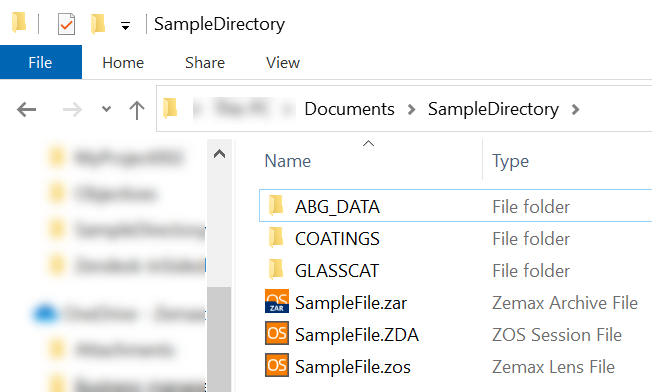Go back with the left arrow
This screenshot has height=392, width=652.
27,110
